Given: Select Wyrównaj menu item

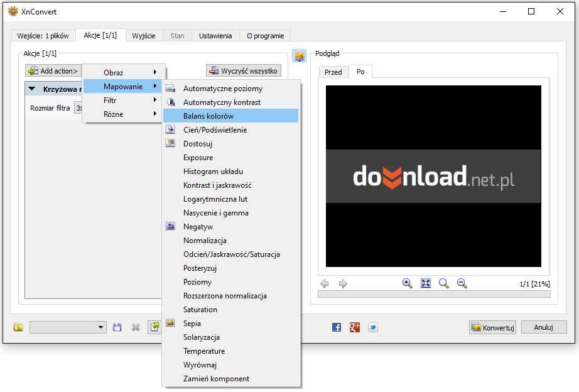Looking at the screenshot, I should [231, 364].
